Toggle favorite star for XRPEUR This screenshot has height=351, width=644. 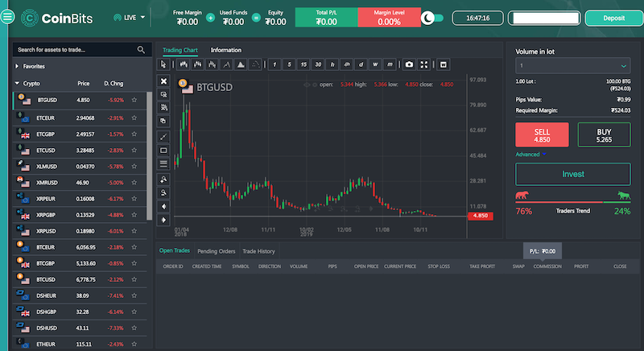click(x=134, y=199)
